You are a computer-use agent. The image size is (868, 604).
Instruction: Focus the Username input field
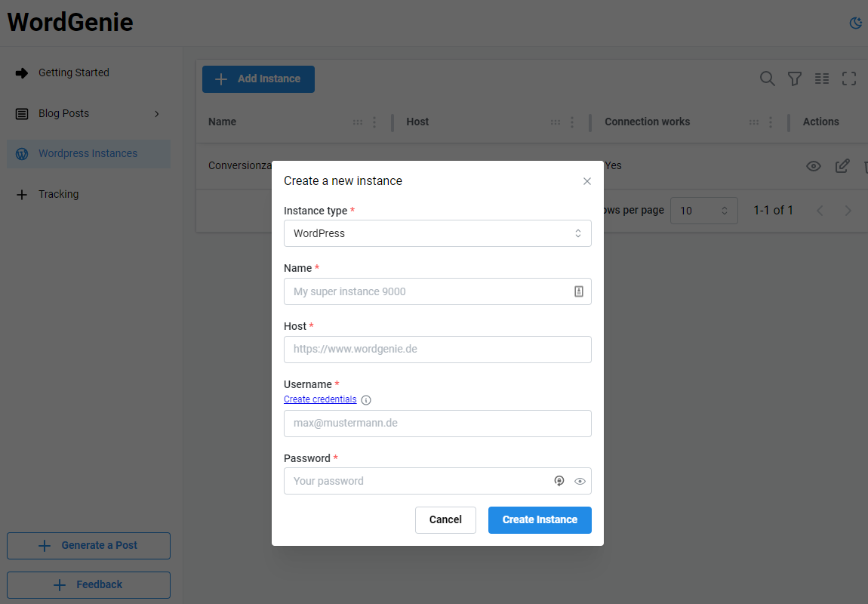437,424
